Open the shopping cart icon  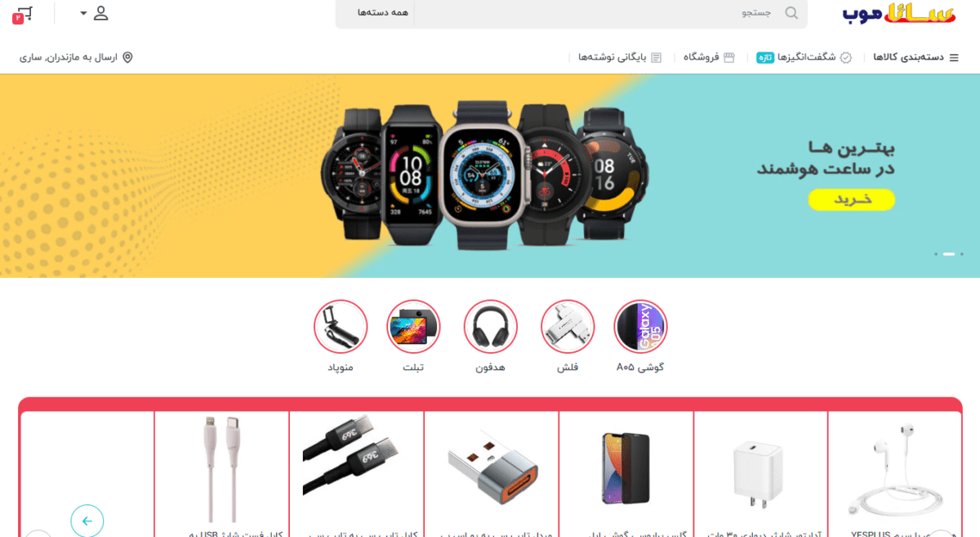point(24,14)
